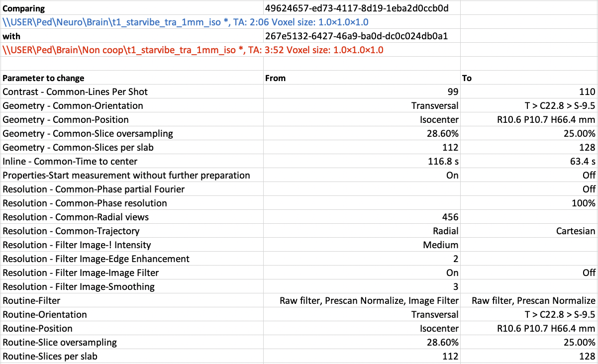Click the blue Ped Neuro Brain protocol path

[x=185, y=22]
